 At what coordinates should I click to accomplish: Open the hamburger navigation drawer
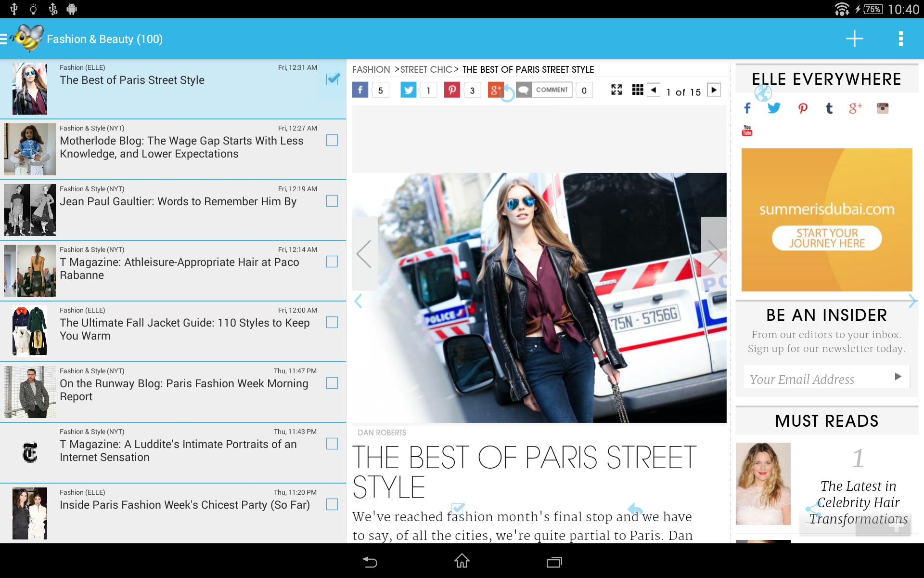point(4,39)
